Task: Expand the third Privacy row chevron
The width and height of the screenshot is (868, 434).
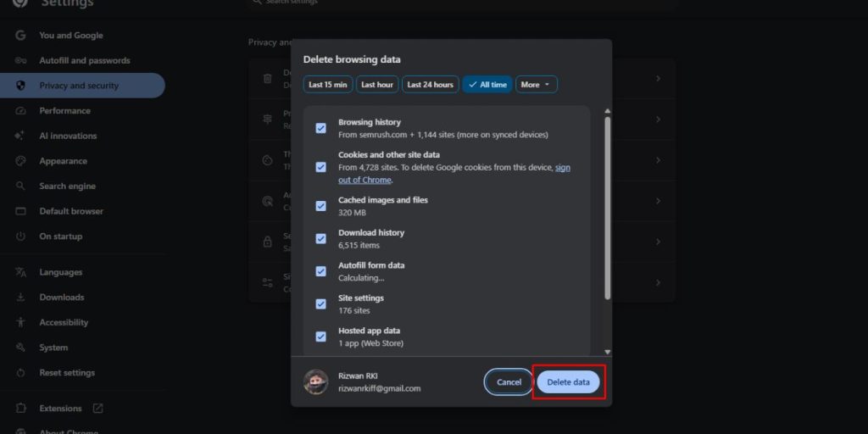Action: 658,160
